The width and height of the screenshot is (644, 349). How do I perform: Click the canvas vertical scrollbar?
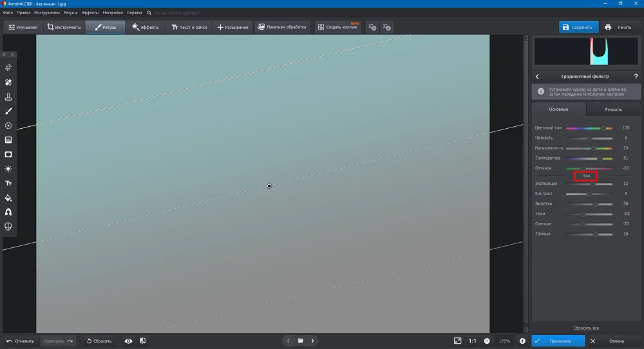(x=526, y=184)
